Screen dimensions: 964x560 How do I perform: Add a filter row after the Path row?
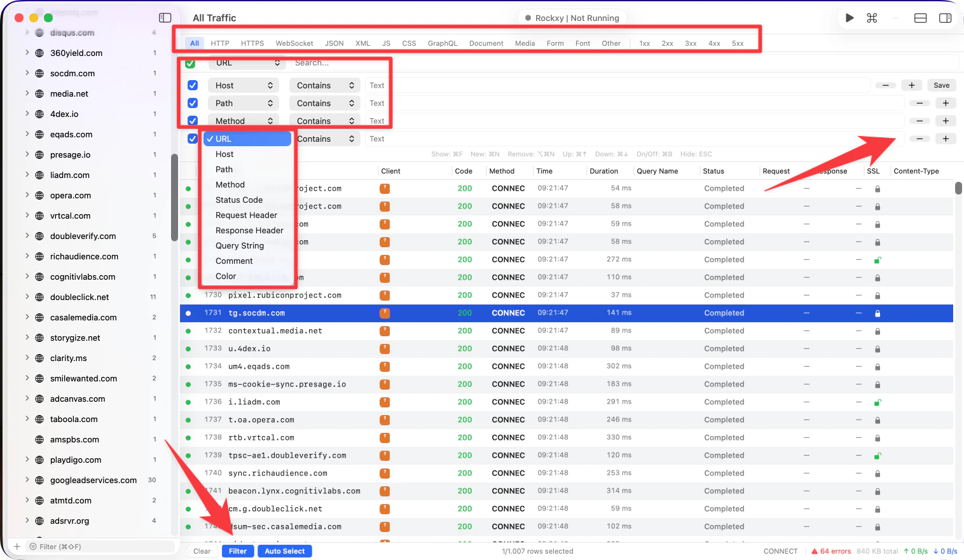pyautogui.click(x=946, y=103)
